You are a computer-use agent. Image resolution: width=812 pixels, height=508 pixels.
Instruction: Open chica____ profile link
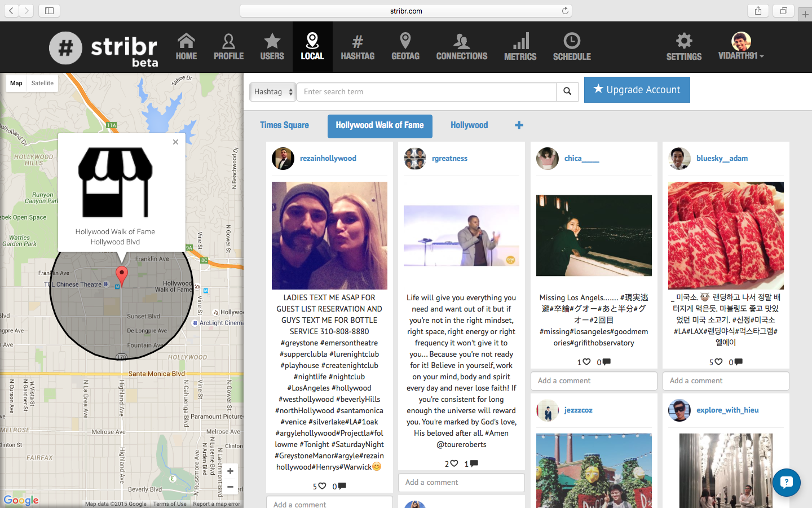[582, 159]
